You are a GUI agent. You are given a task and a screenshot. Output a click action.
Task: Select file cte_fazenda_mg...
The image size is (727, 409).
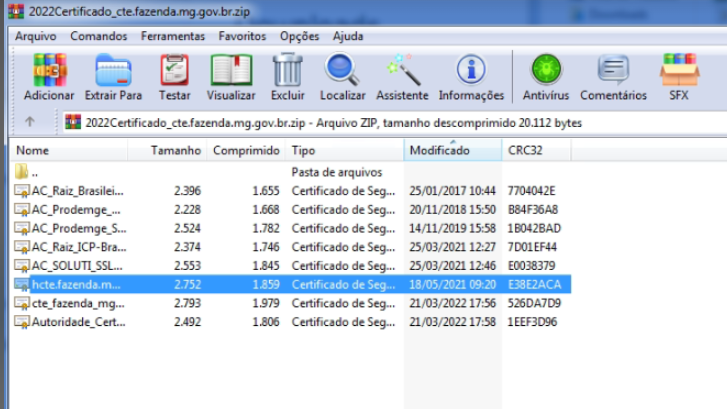tap(78, 303)
